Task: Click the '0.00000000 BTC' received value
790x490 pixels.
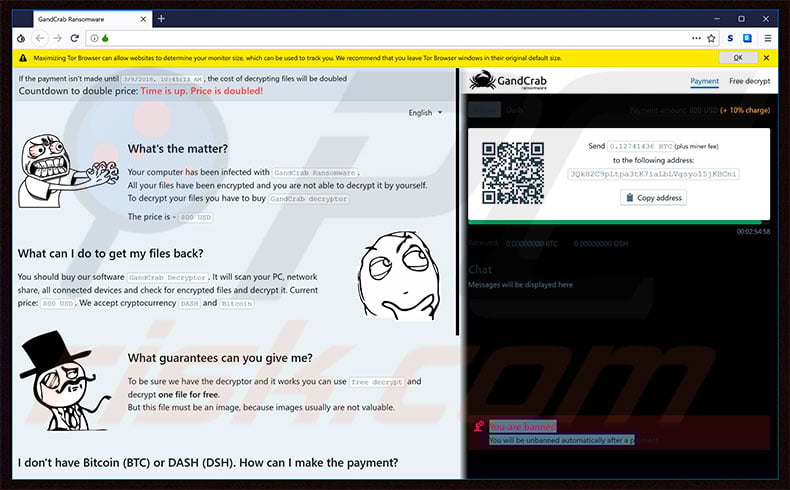Action: (x=532, y=244)
